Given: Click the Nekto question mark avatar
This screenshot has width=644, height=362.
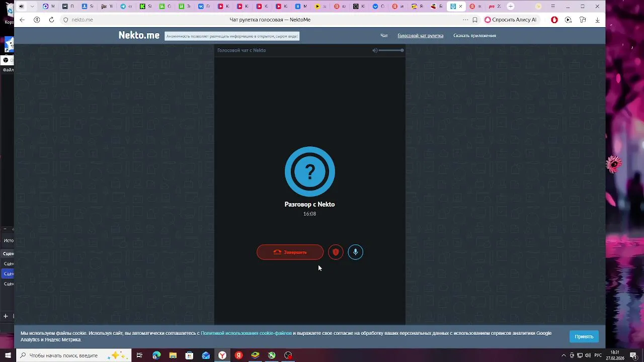Looking at the screenshot, I should coord(309,171).
